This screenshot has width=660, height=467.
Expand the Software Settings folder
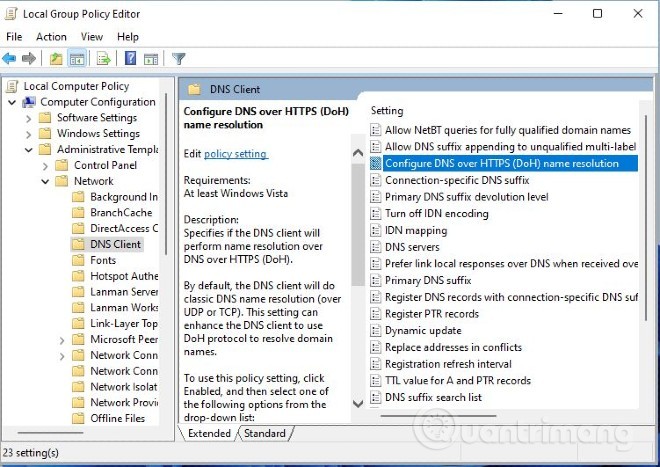pos(29,118)
